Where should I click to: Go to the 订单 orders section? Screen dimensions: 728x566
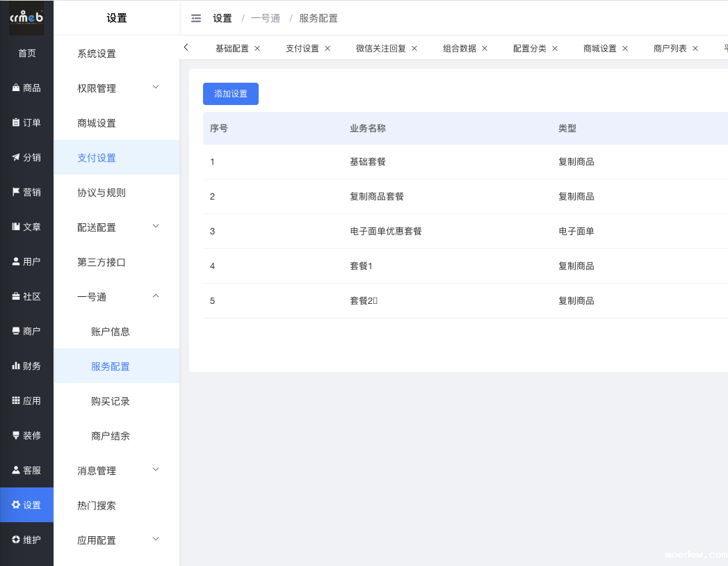[26, 123]
